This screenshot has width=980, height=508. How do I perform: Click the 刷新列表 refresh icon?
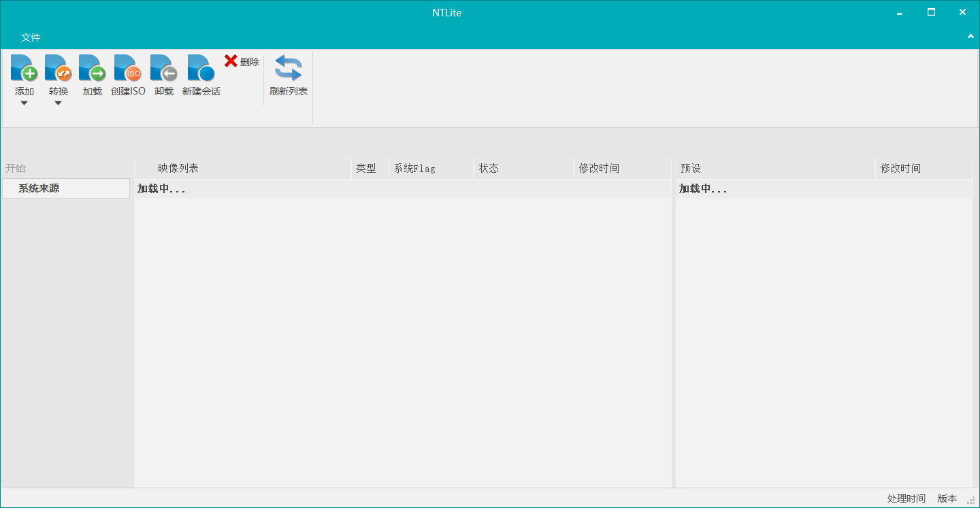(289, 68)
